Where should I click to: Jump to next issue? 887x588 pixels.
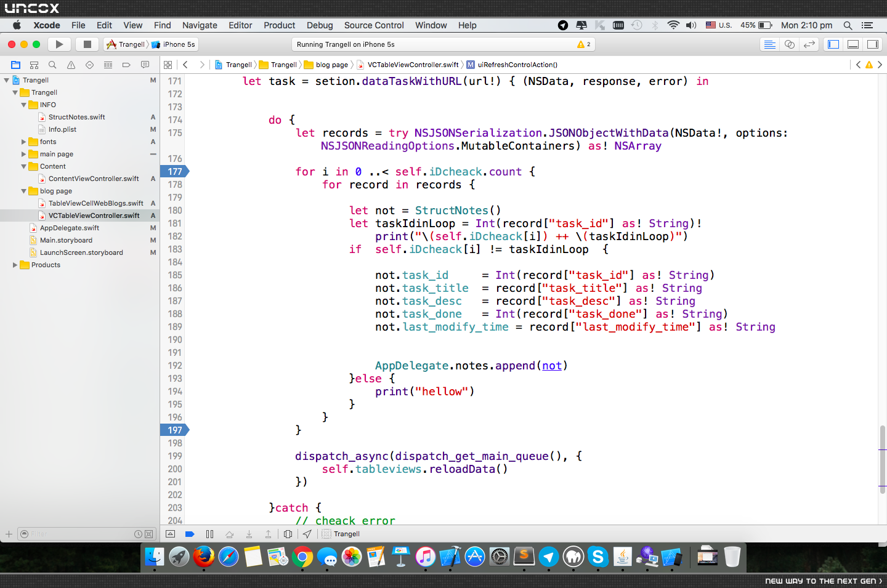[x=880, y=65]
